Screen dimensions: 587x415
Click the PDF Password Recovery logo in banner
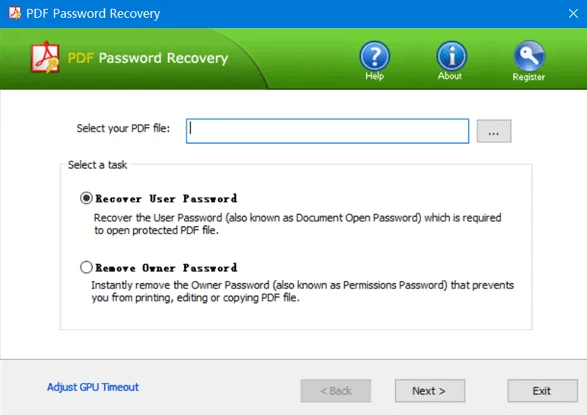pyautogui.click(x=45, y=57)
